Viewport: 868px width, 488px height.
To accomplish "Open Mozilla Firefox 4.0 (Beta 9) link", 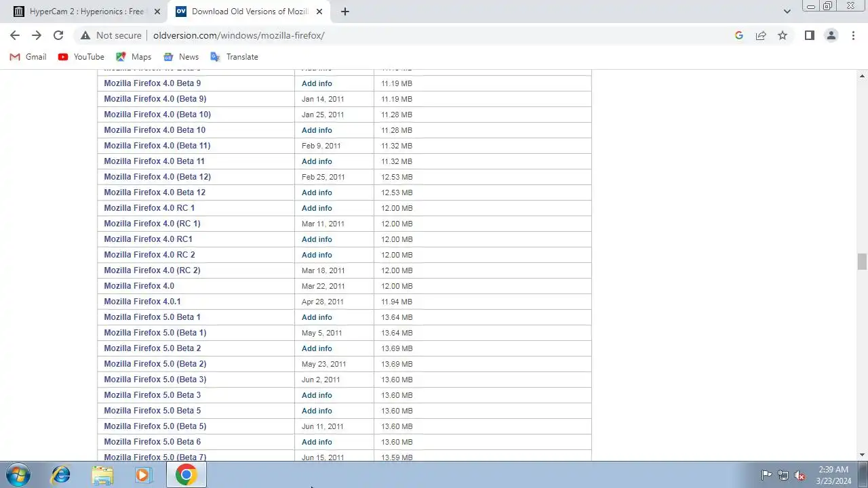I will tap(155, 99).
